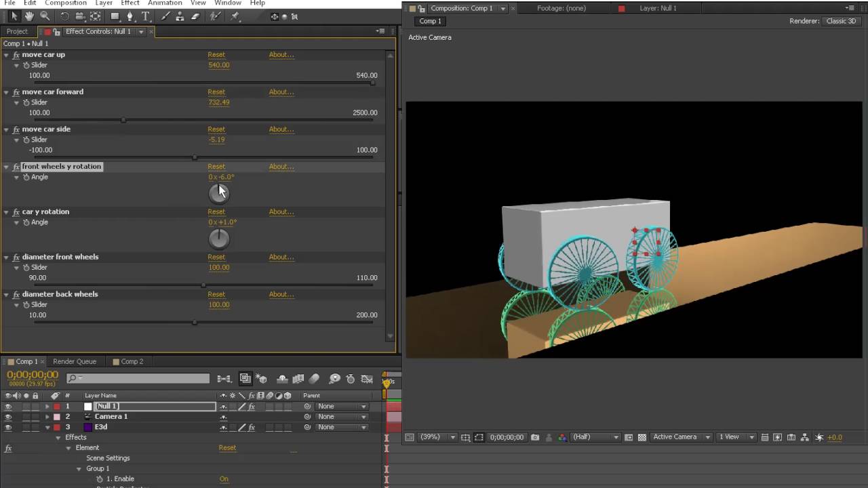This screenshot has height=488, width=868.
Task: Select the Rotation tool
Action: coord(64,16)
